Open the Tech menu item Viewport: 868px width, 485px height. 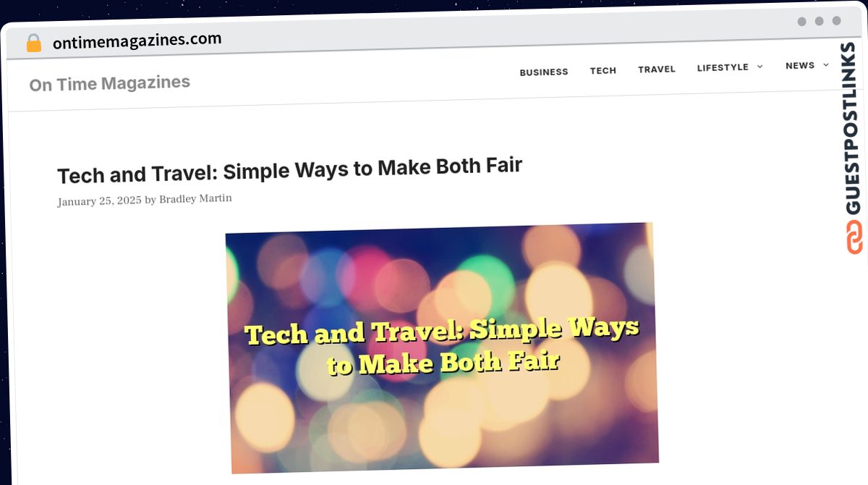(603, 70)
